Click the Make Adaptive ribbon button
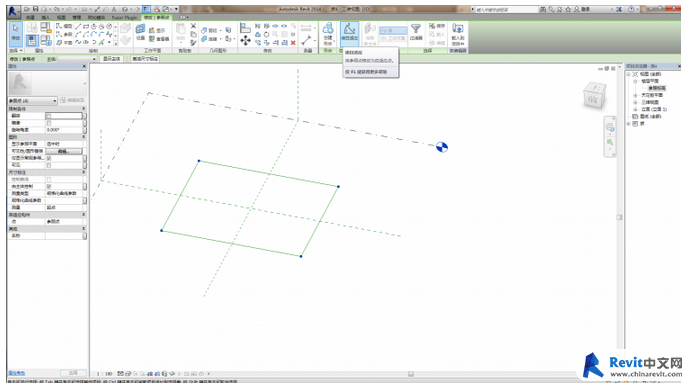This screenshot has height=386, width=693. 349,33
